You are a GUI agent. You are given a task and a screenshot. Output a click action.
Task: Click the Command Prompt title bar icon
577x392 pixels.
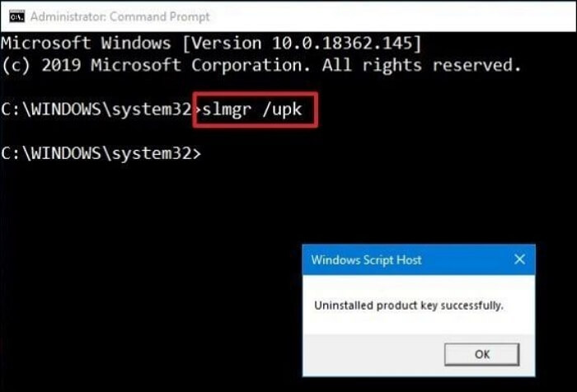13,16
